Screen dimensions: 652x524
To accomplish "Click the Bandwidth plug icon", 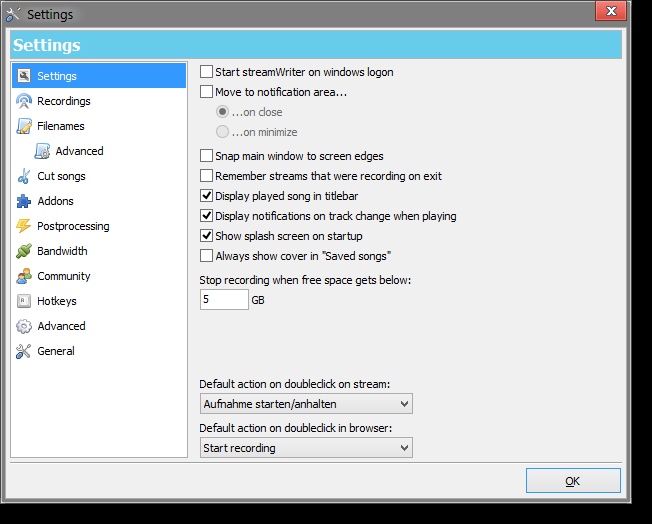I will tap(24, 251).
